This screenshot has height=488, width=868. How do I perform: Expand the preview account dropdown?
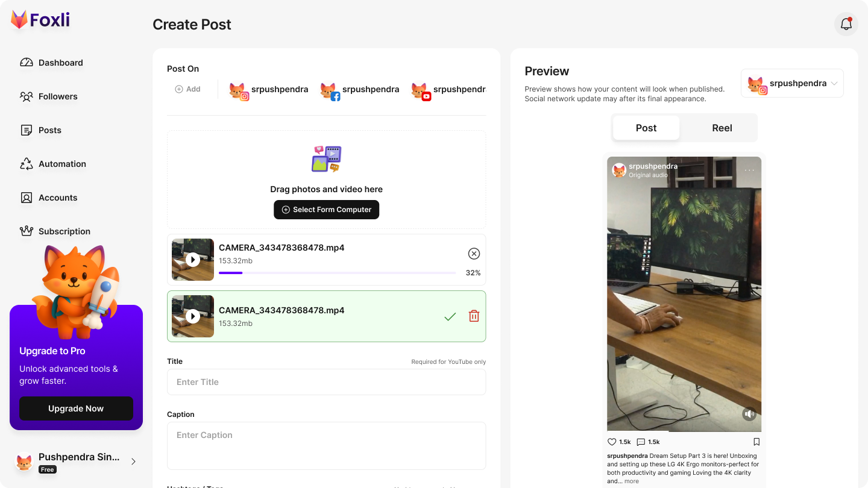[792, 84]
